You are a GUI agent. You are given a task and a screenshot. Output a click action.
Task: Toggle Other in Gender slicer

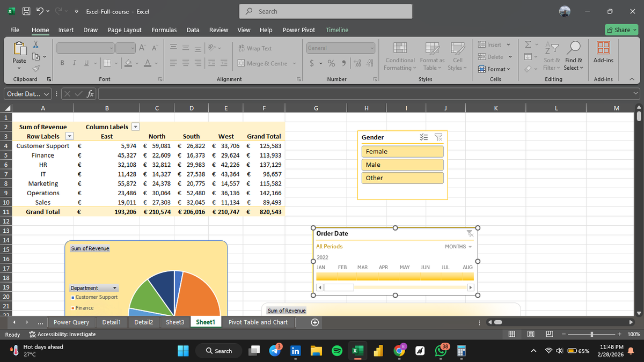click(x=403, y=178)
